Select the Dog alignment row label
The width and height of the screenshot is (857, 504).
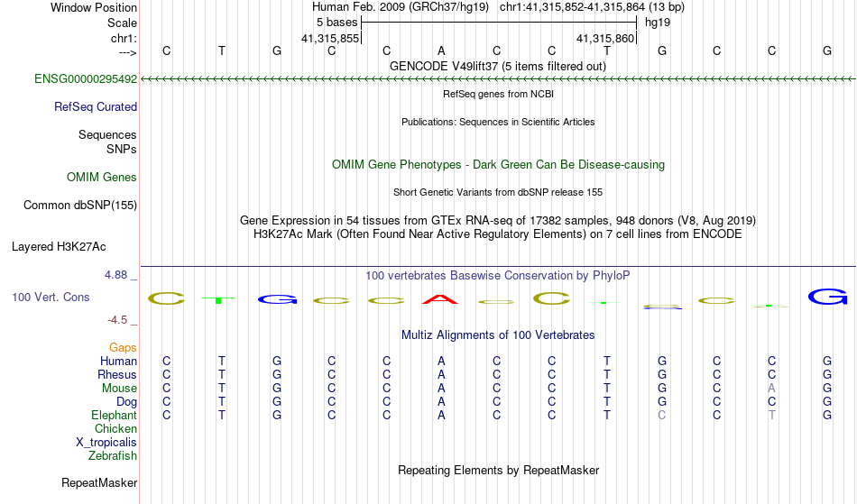pos(127,402)
